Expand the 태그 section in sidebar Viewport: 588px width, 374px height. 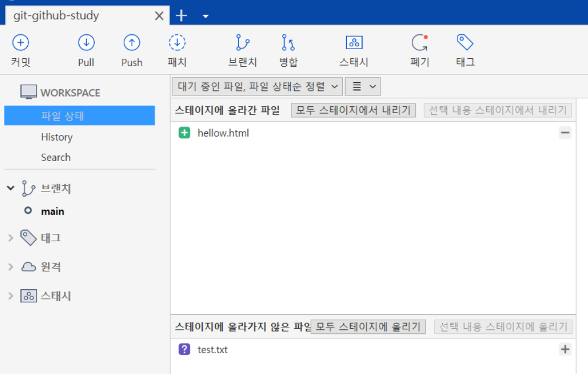[11, 238]
